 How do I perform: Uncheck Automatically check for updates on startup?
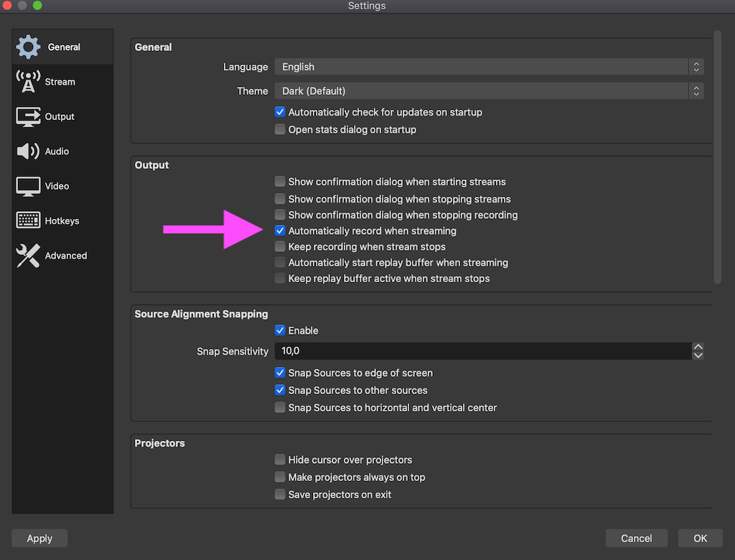pos(280,112)
